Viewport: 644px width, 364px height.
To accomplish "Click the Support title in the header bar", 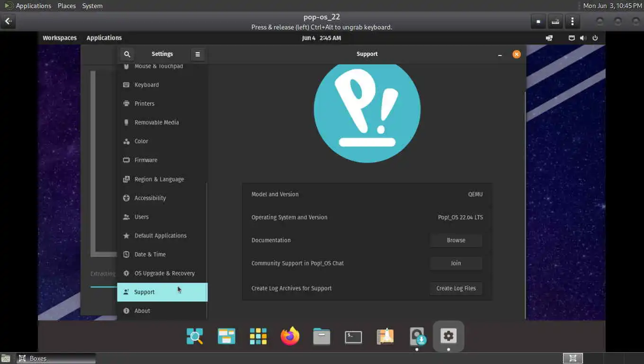I will point(367,54).
